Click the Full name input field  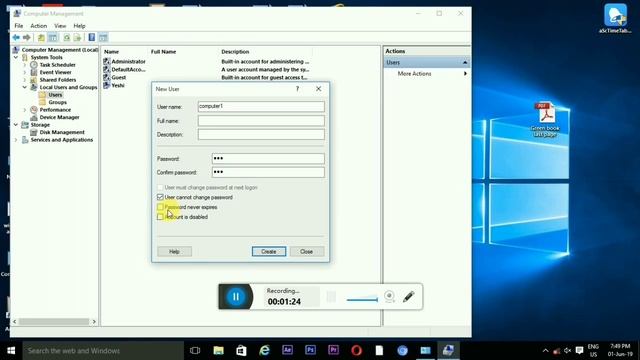point(261,121)
